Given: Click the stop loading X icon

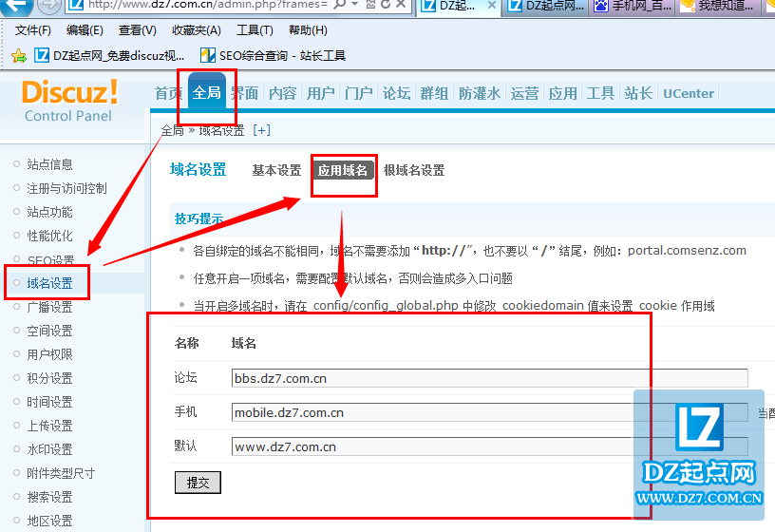Looking at the screenshot, I should [401, 5].
